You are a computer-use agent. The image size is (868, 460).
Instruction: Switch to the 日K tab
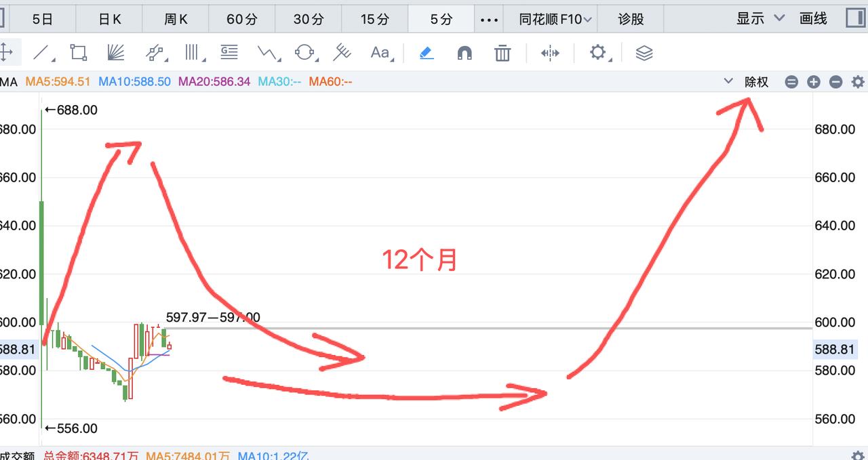click(108, 20)
